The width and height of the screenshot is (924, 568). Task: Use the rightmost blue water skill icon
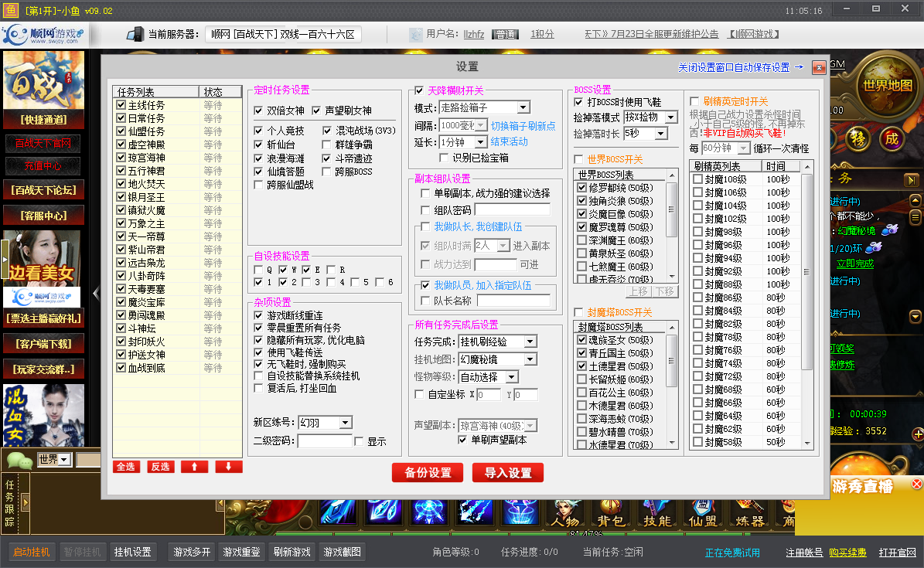pos(521,512)
